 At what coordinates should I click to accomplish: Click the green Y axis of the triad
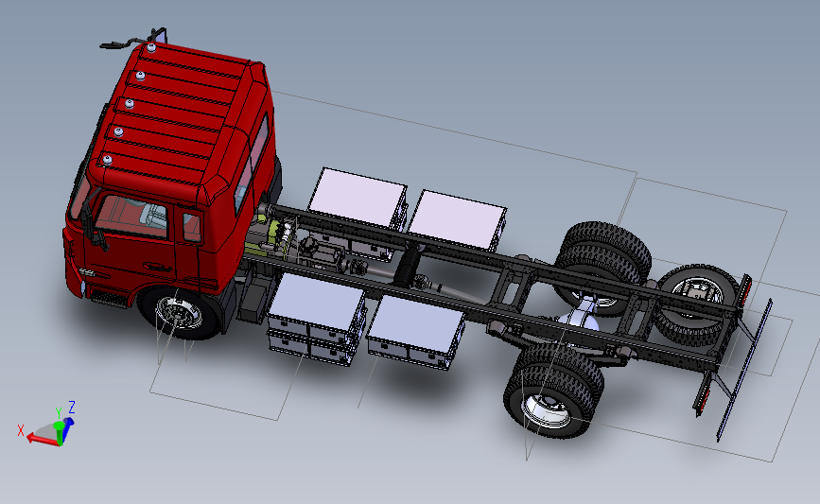(x=60, y=433)
